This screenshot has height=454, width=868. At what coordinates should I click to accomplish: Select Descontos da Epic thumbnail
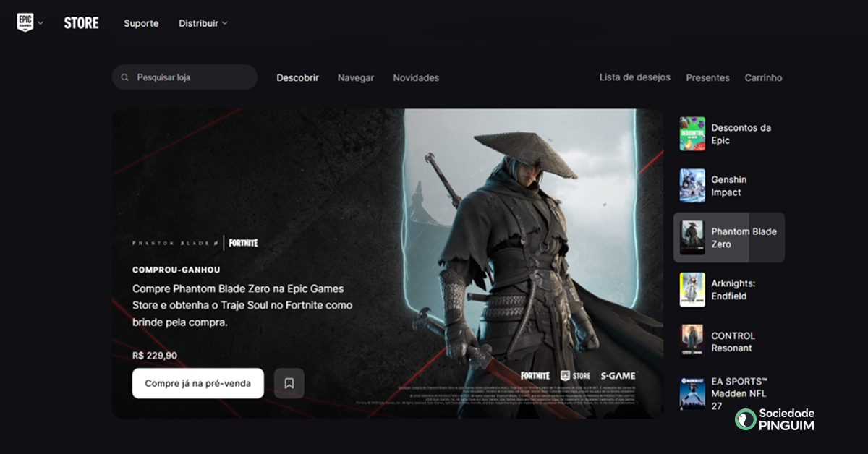coord(692,134)
